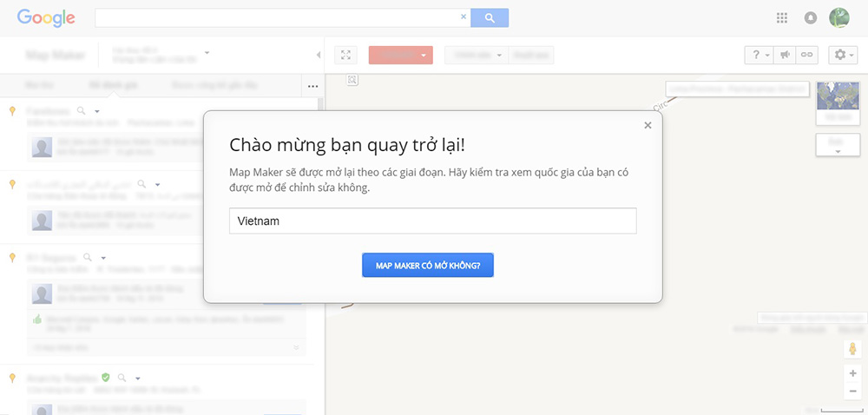Focus the Google search box at top
The image size is (868, 415).
coord(282,17)
